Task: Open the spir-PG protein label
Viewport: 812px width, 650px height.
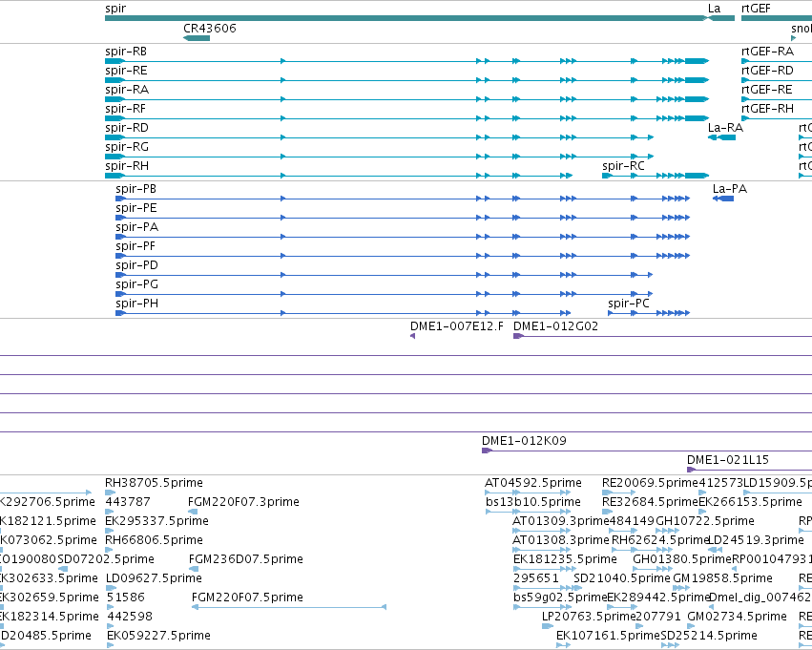Action: (x=136, y=284)
